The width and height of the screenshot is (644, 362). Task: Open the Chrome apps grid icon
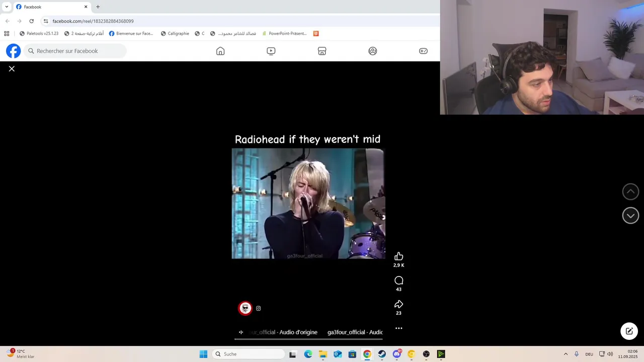[7, 34]
